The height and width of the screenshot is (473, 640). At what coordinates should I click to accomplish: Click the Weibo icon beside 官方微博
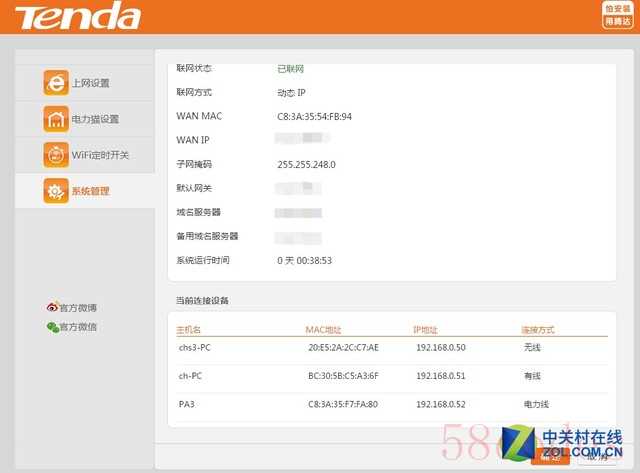click(x=52, y=307)
